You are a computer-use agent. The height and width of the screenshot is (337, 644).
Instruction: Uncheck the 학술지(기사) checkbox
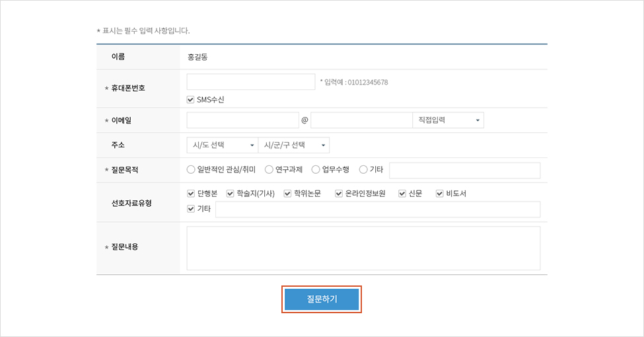click(x=231, y=194)
